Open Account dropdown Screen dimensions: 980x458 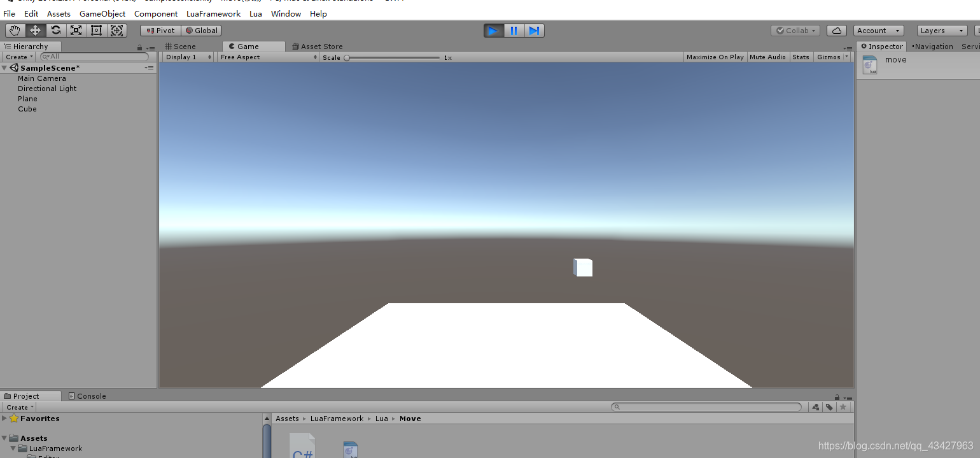[879, 31]
